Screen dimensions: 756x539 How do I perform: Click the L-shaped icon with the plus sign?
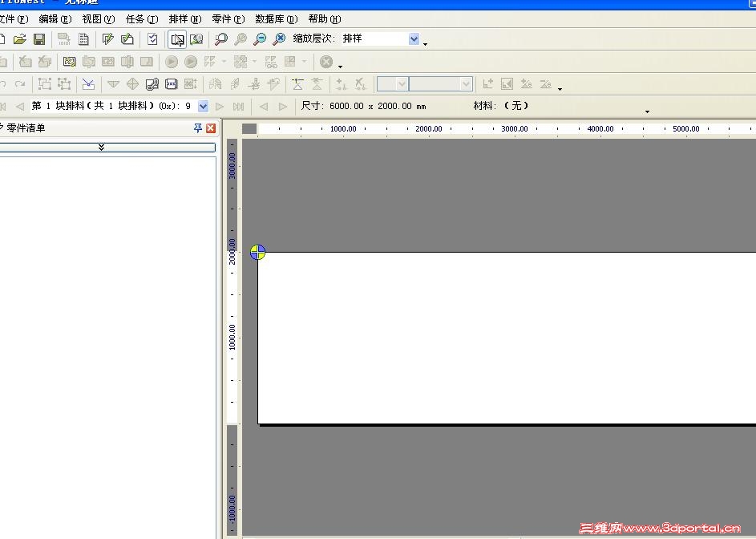tap(488, 84)
